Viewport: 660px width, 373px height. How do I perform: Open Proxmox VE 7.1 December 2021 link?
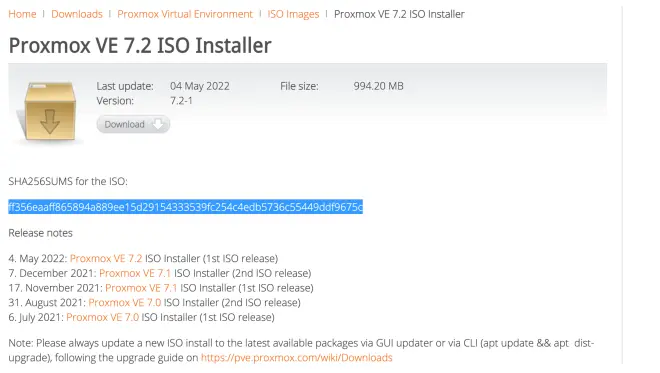click(135, 273)
